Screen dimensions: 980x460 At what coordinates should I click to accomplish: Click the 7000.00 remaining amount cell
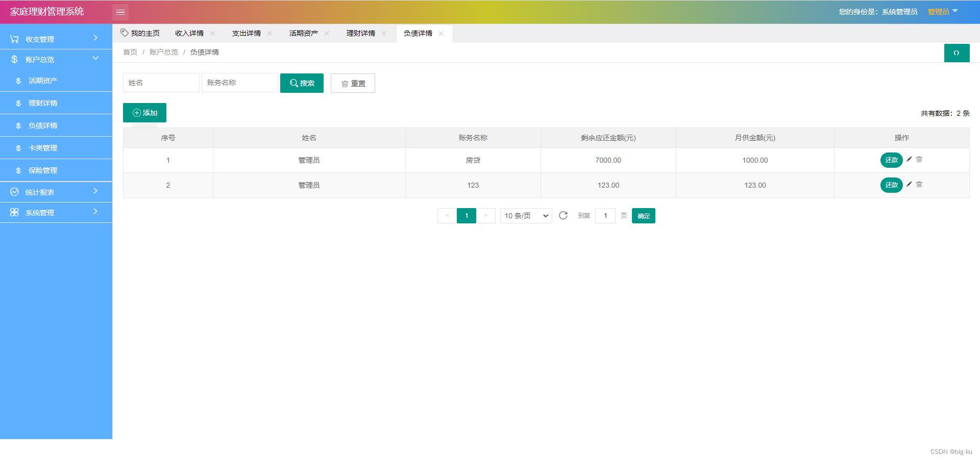coord(608,160)
